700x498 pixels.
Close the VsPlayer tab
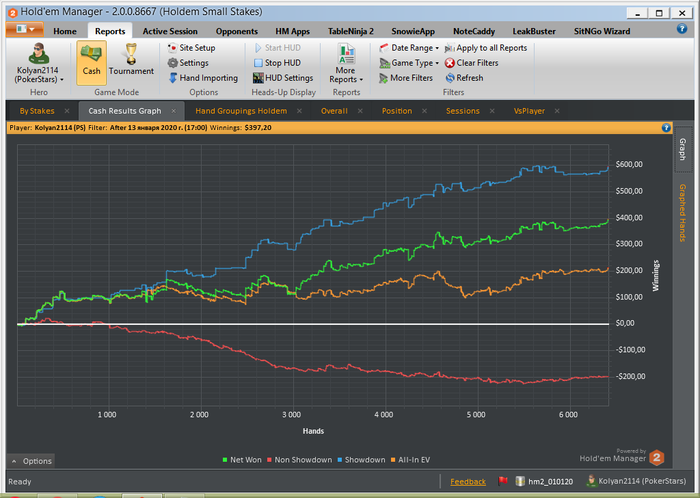(557, 111)
